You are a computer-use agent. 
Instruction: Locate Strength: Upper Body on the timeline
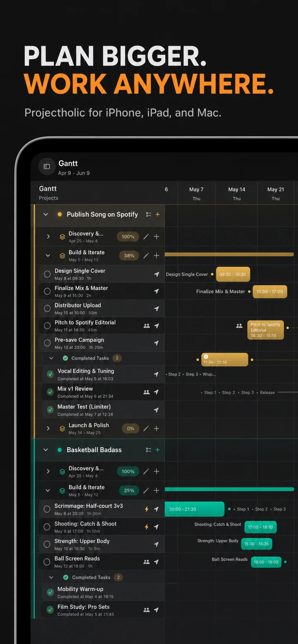156,544
